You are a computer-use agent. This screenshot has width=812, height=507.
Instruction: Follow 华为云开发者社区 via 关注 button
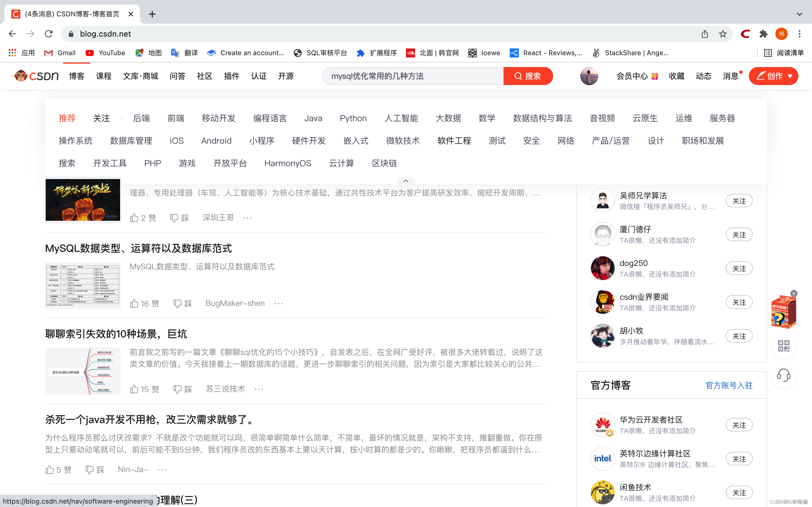point(739,425)
